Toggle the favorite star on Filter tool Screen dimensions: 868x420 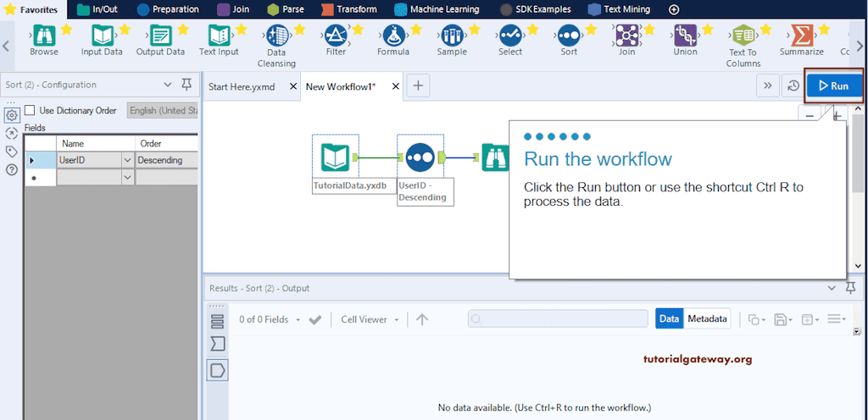tap(358, 30)
